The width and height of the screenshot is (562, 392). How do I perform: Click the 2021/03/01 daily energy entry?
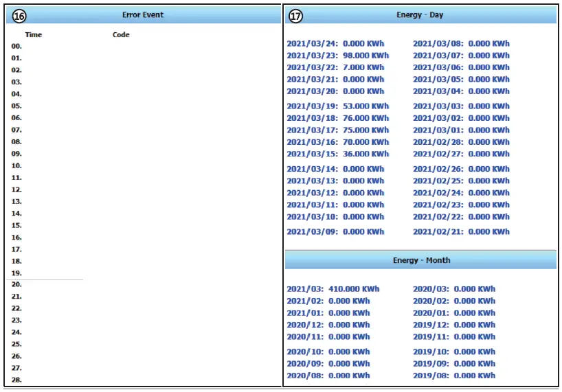(461, 130)
